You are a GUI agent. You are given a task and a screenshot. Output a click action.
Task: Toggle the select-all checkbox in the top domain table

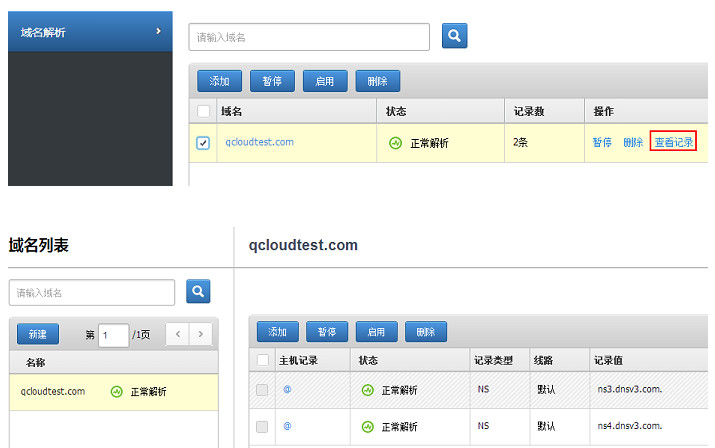pyautogui.click(x=203, y=111)
